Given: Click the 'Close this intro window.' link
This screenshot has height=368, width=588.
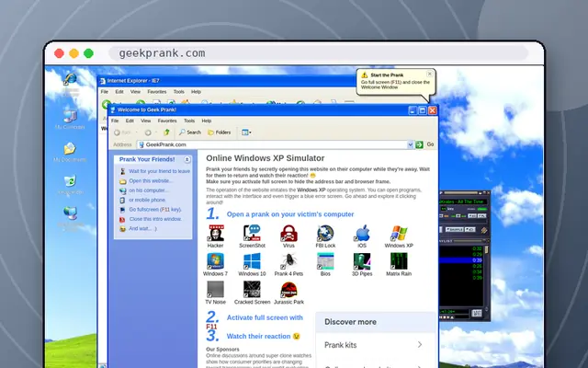Looking at the screenshot, I should (x=155, y=219).
